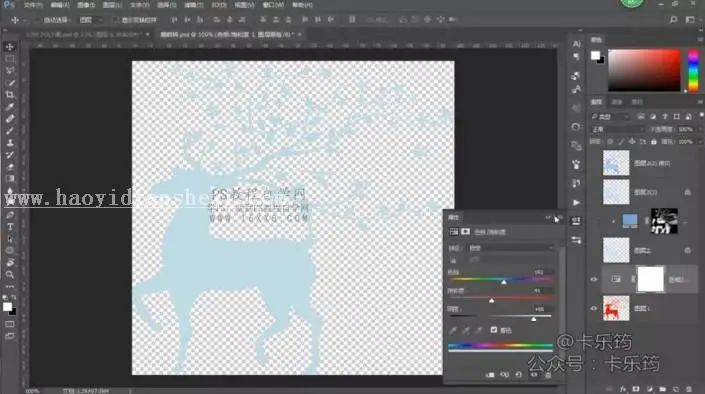
Task: Select the Rectangular Marquee tool
Action: point(10,59)
